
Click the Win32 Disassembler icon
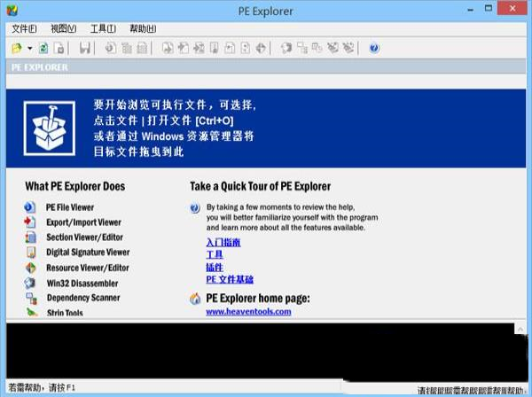pos(30,283)
